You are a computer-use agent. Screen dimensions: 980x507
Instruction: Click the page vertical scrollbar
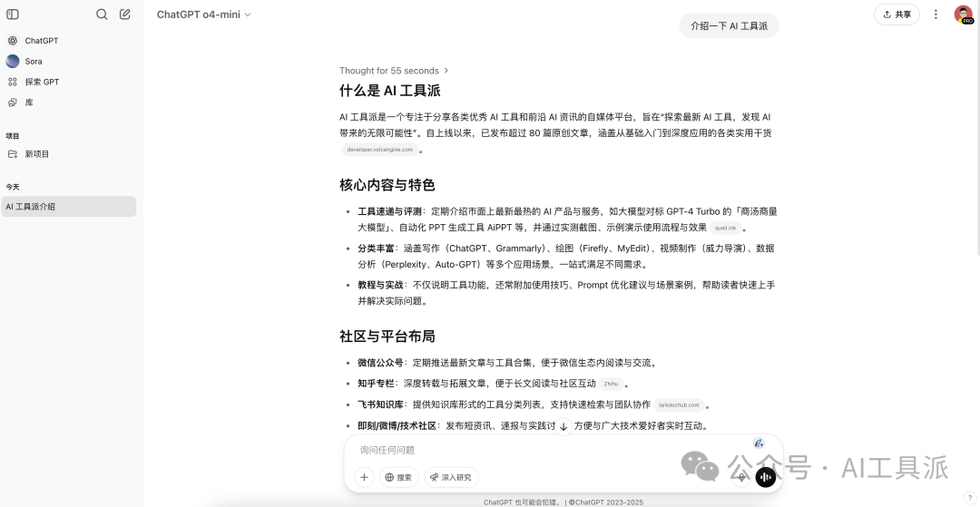pyautogui.click(x=977, y=128)
